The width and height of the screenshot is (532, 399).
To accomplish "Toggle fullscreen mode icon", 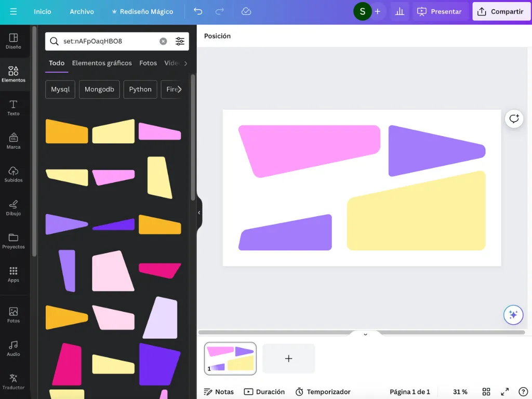I will pyautogui.click(x=505, y=392).
